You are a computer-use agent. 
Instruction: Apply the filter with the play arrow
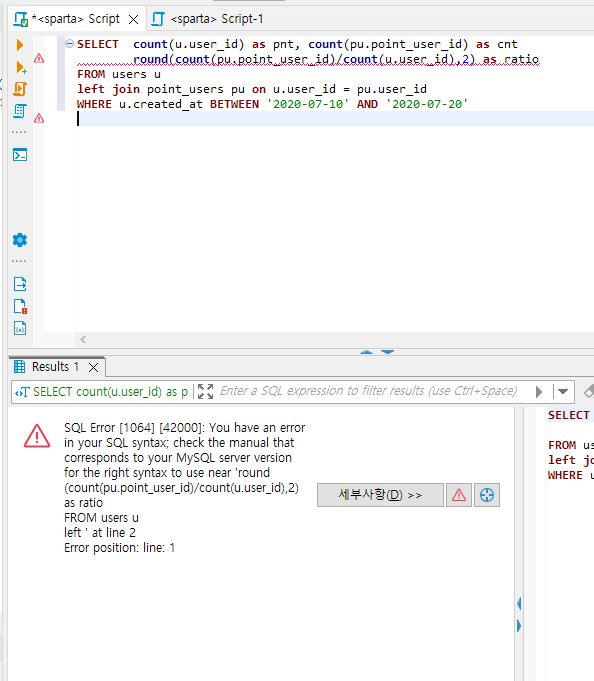(539, 392)
